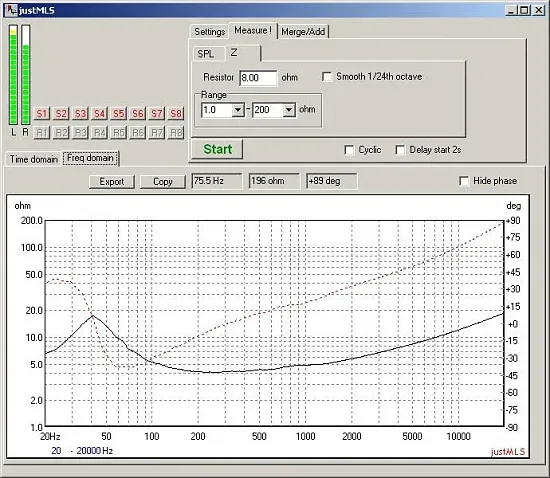Click the S4 store slot
Screen dimensions: 550x478
tap(99, 114)
